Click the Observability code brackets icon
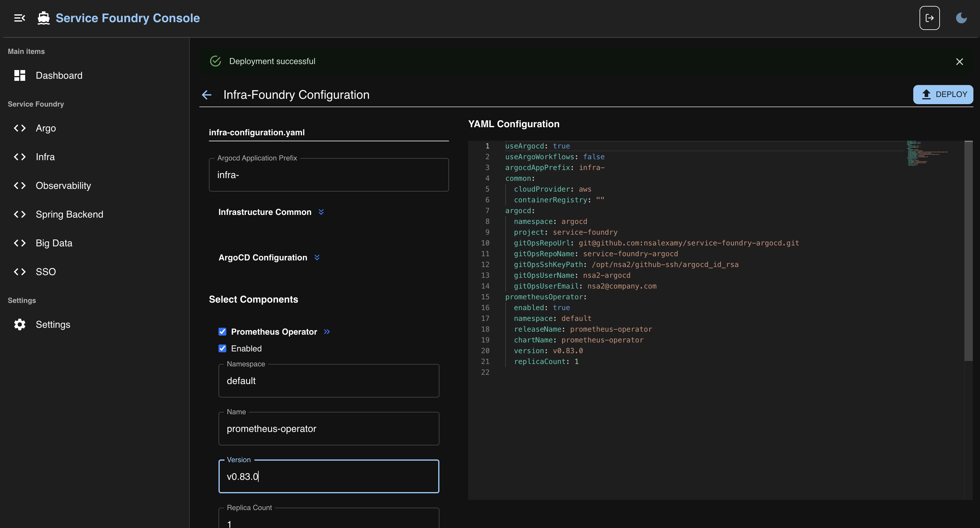 click(20, 186)
